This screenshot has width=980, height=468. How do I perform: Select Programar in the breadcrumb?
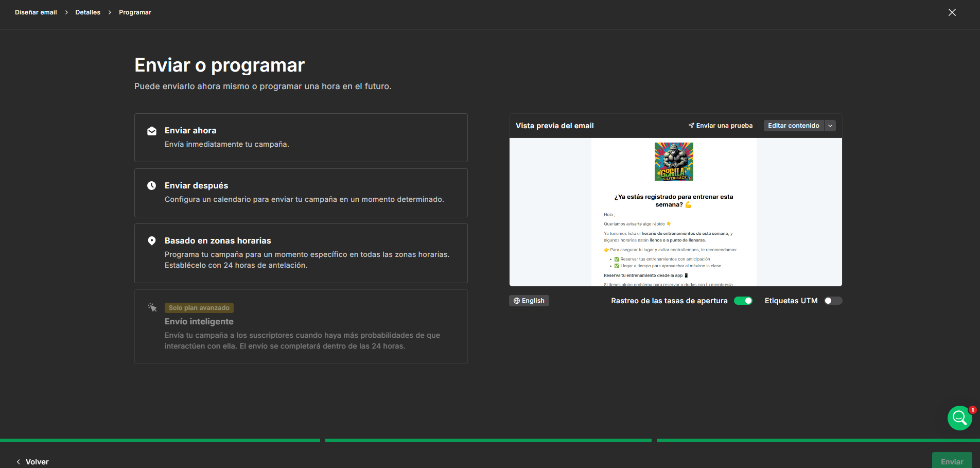[x=134, y=12]
